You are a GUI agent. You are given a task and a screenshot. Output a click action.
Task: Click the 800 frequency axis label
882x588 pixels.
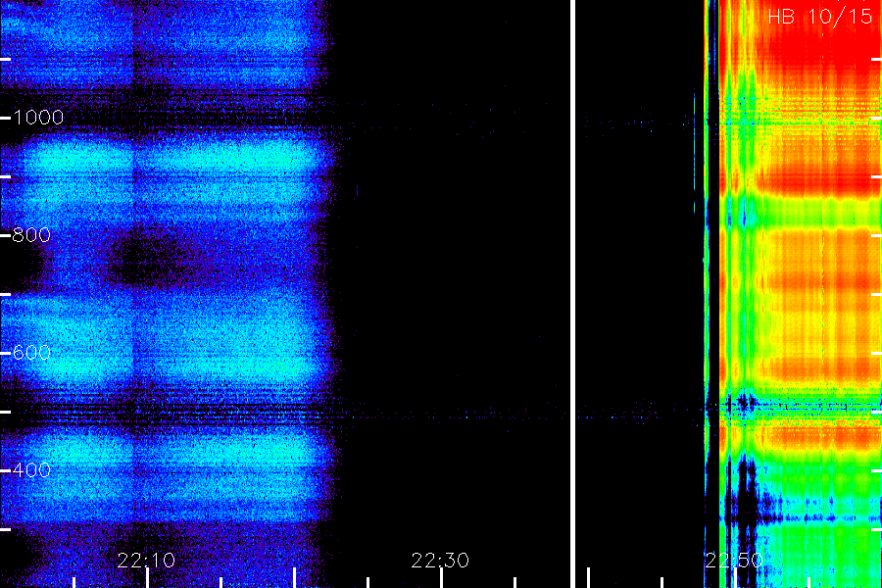31,234
